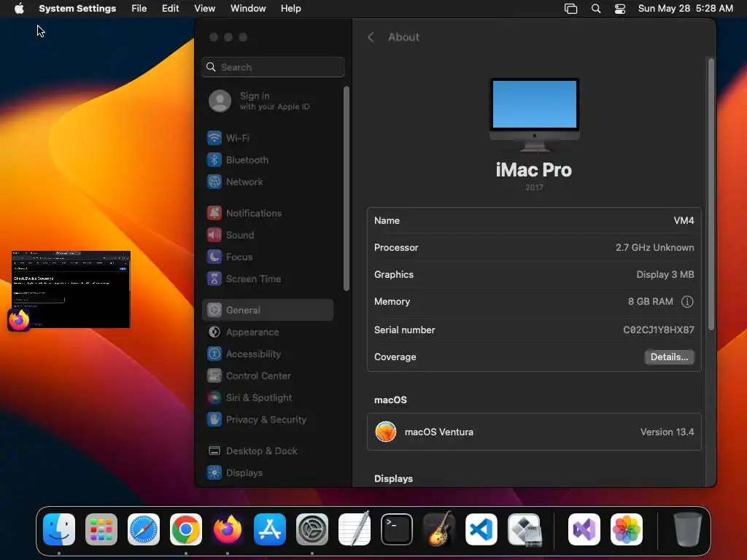Open GarageBand from the Dock
The height and width of the screenshot is (560, 747).
[438, 529]
